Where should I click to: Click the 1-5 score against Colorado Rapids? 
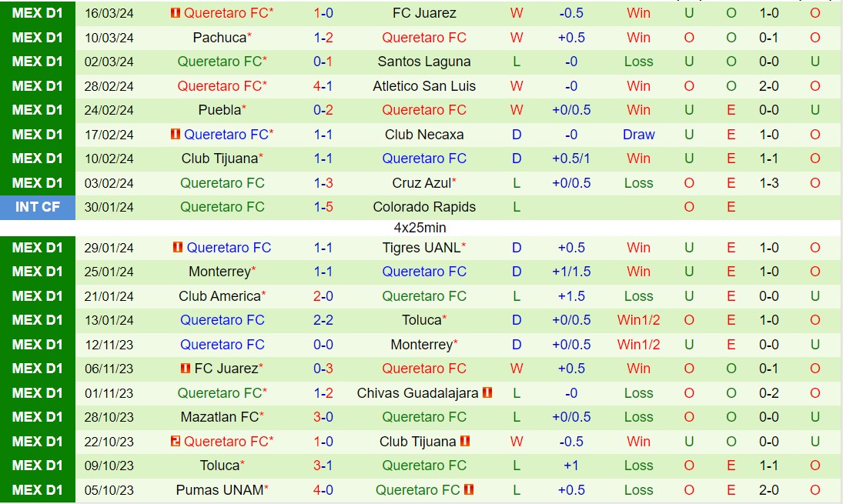(323, 207)
